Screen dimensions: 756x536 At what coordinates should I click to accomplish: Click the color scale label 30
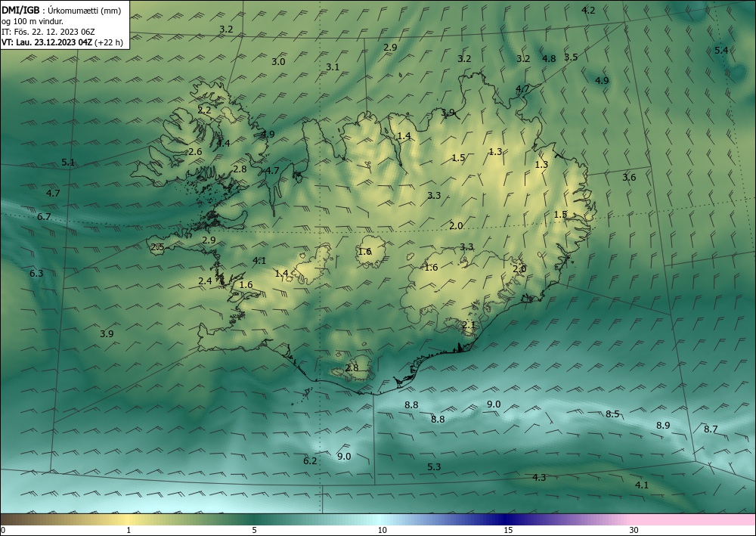click(634, 531)
